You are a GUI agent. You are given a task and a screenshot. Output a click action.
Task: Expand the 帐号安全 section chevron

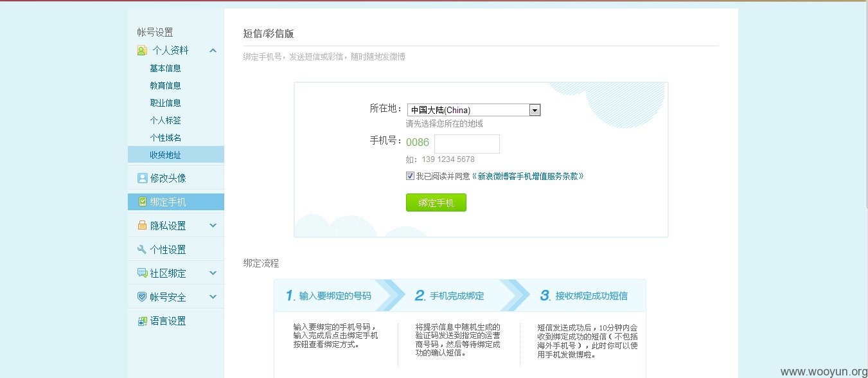[x=213, y=297]
